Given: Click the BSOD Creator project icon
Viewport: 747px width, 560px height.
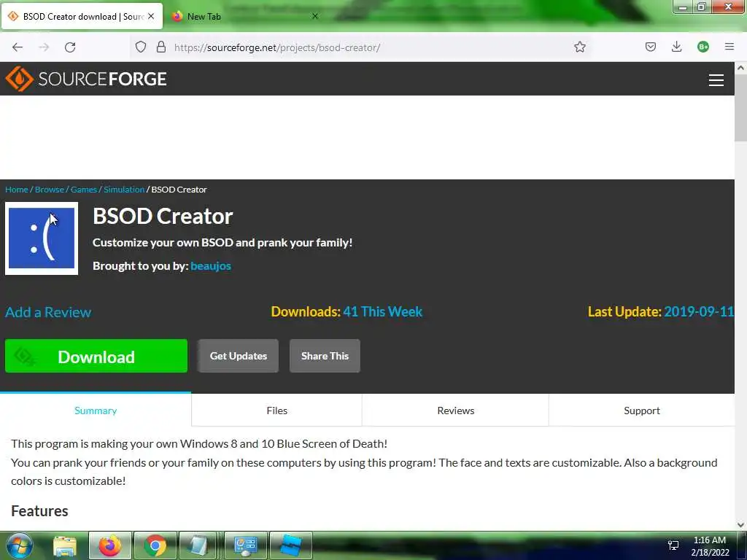Looking at the screenshot, I should pos(42,238).
